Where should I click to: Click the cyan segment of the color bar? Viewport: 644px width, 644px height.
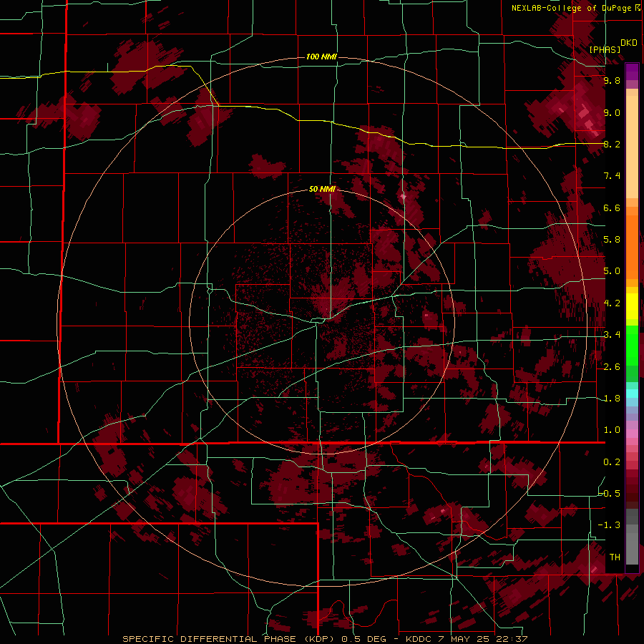point(632,393)
